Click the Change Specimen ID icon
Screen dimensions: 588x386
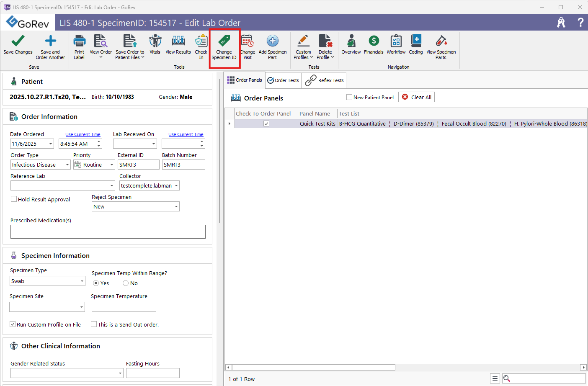[224, 41]
